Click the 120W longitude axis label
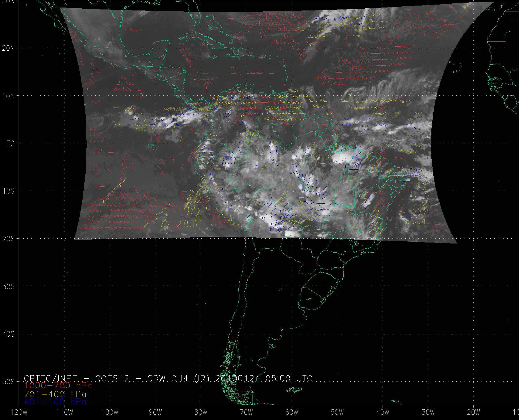 19,412
